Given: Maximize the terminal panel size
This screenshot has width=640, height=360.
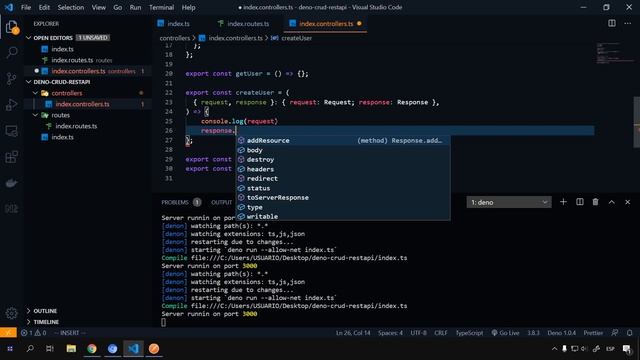Looking at the screenshot, I should tap(611, 202).
